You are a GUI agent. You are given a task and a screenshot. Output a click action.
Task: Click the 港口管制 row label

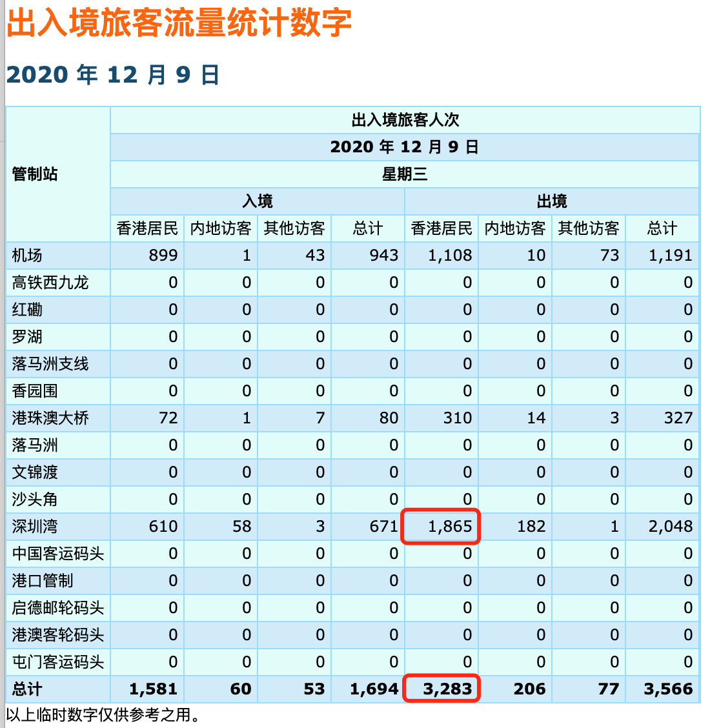[x=43, y=580]
